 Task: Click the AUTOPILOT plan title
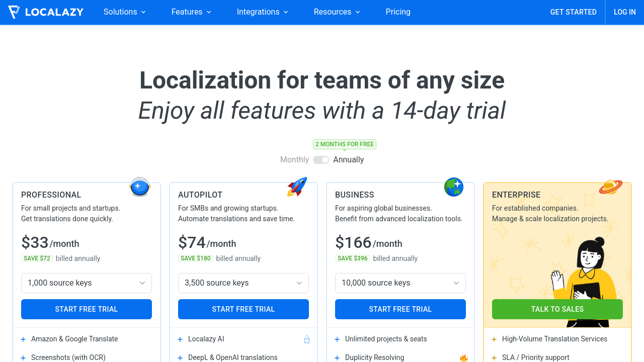(200, 195)
